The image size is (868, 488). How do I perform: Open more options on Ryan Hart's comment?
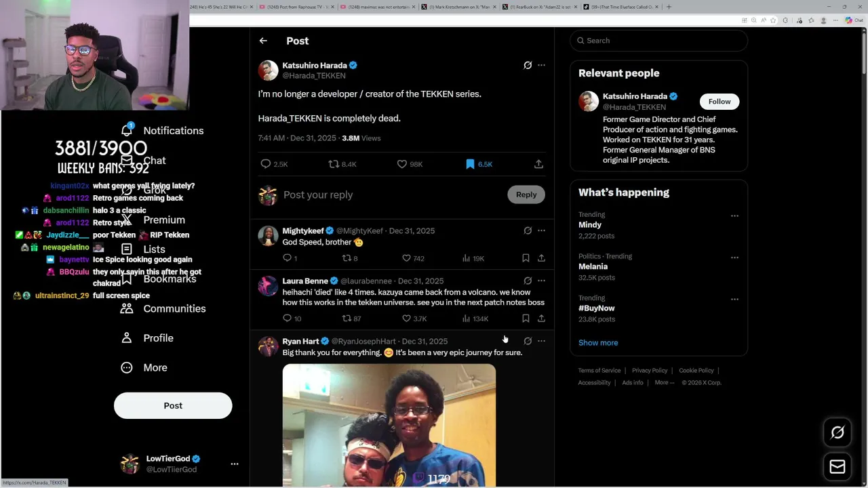pos(541,341)
